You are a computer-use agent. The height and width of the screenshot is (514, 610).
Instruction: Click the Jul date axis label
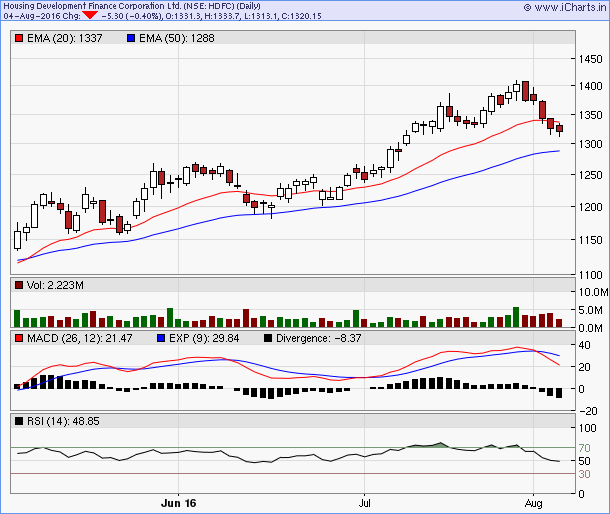click(365, 503)
